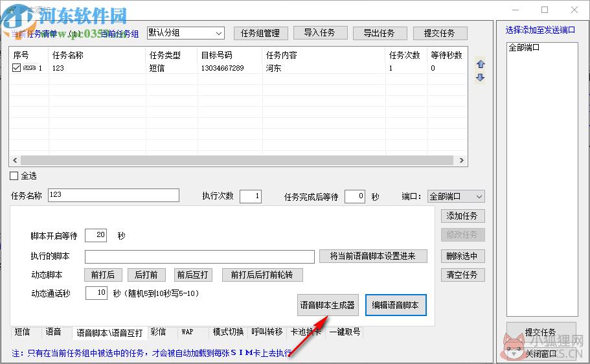
Task: Click the 后打前 dynamic script button
Action: (x=146, y=275)
